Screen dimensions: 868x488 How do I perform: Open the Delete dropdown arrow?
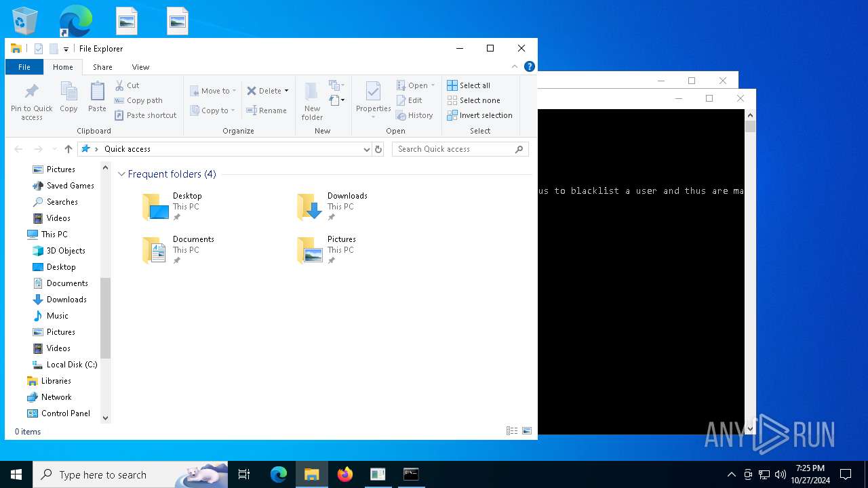(286, 91)
